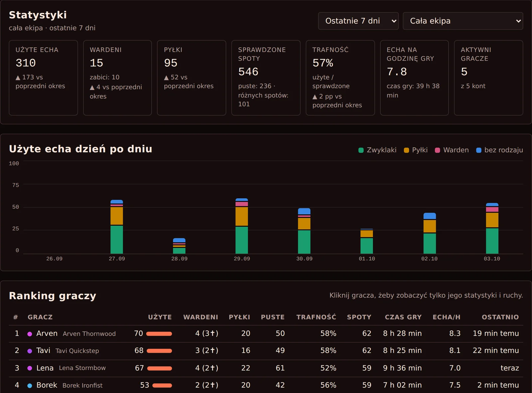The width and height of the screenshot is (532, 393).
Task: Click the orange Pyłki legend swatch
Action: [x=406, y=150]
